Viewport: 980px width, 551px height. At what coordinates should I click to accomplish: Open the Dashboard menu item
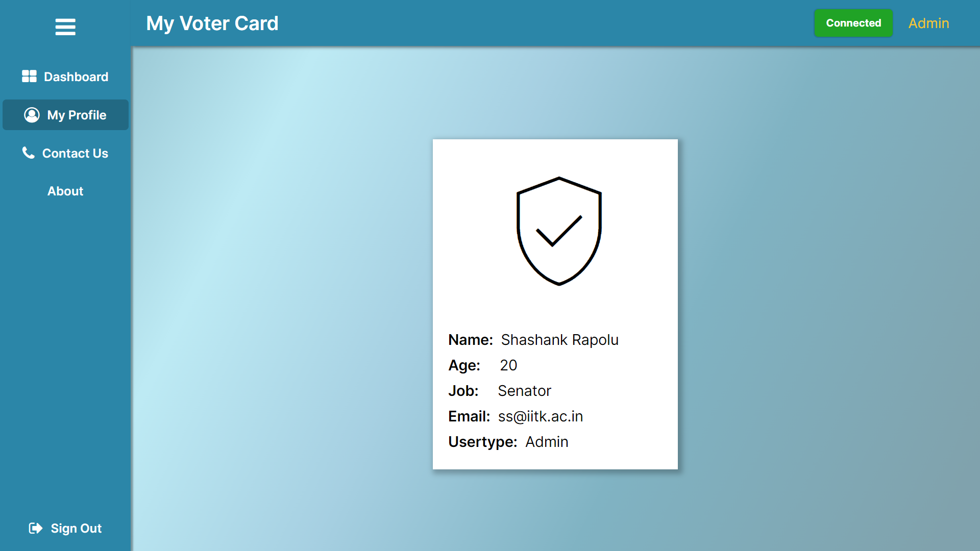[76, 77]
